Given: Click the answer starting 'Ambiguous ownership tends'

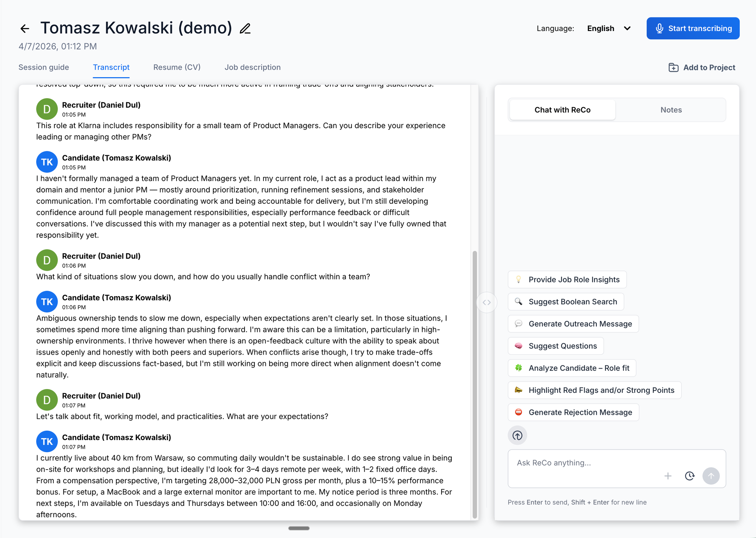Looking at the screenshot, I should (242, 346).
